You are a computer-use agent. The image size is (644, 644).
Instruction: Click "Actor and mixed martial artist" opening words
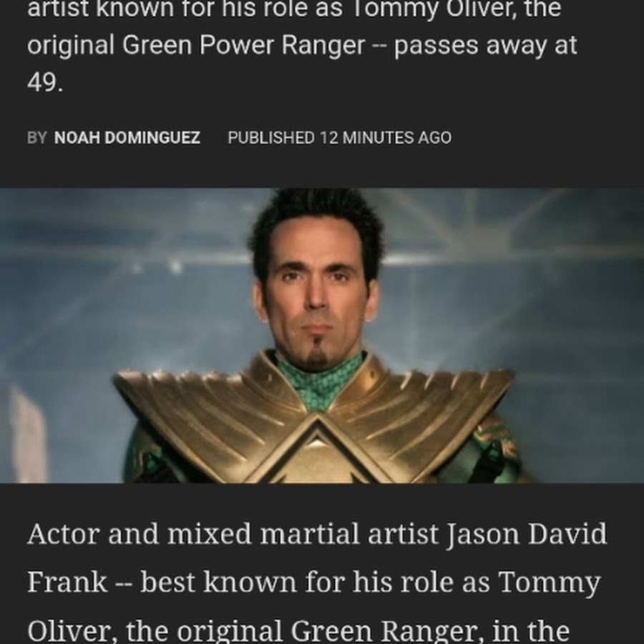[233, 534]
